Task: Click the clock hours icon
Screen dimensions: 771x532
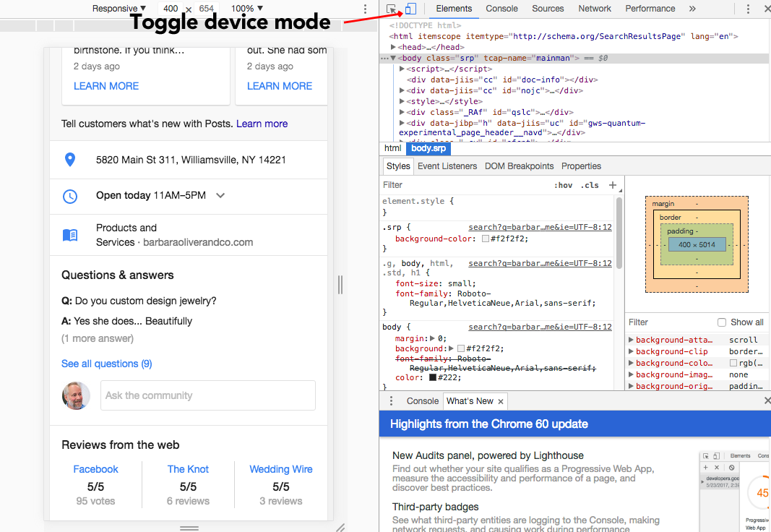Action: [70, 196]
